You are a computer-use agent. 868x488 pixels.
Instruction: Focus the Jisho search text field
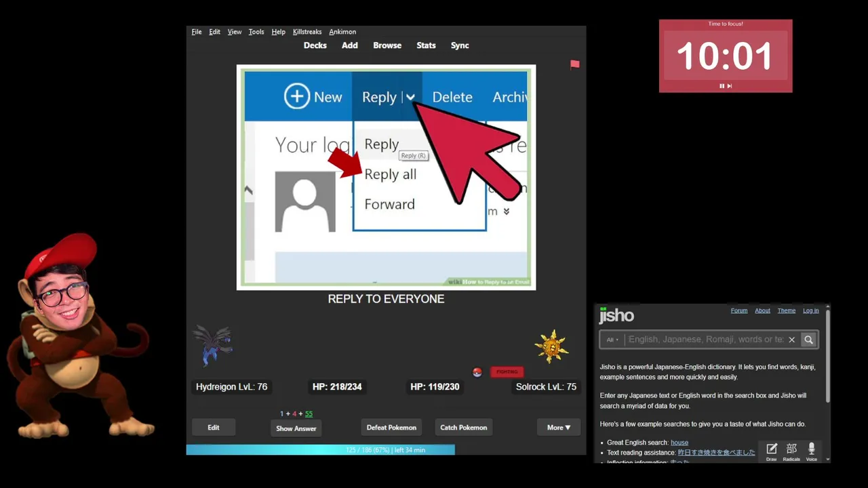705,340
